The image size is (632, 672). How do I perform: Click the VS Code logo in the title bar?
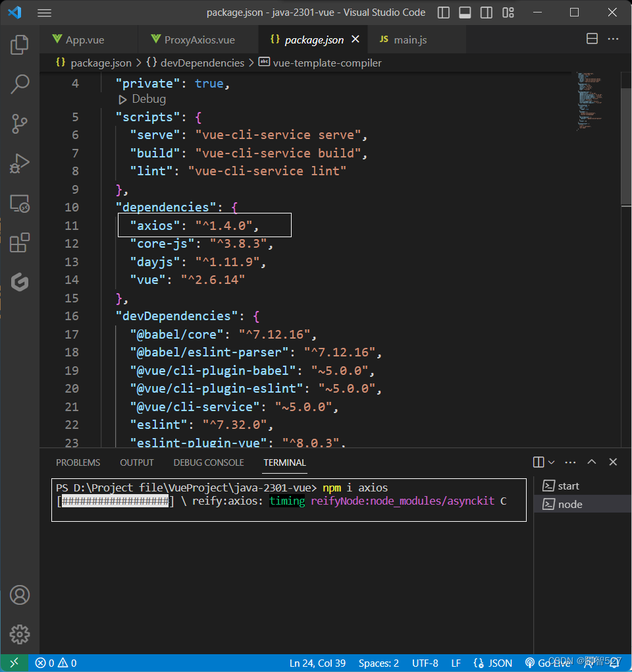point(14,13)
